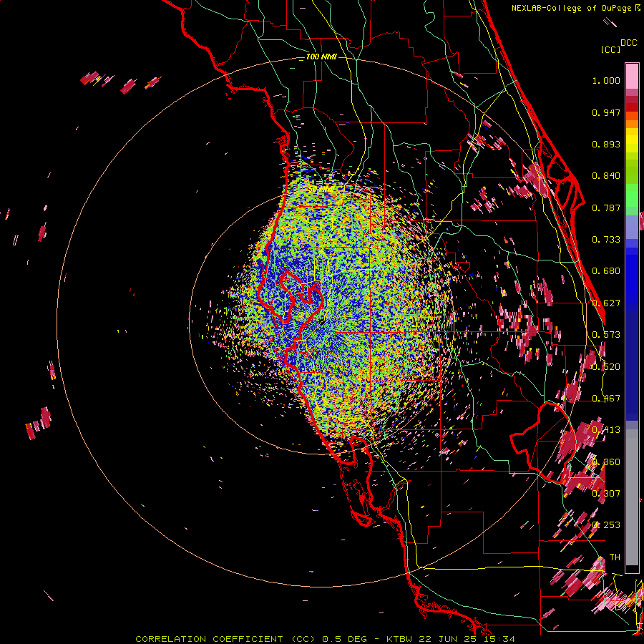Viewport: 644px width, 644px height.
Task: Click the [CC] legend heading
Action: (x=610, y=49)
